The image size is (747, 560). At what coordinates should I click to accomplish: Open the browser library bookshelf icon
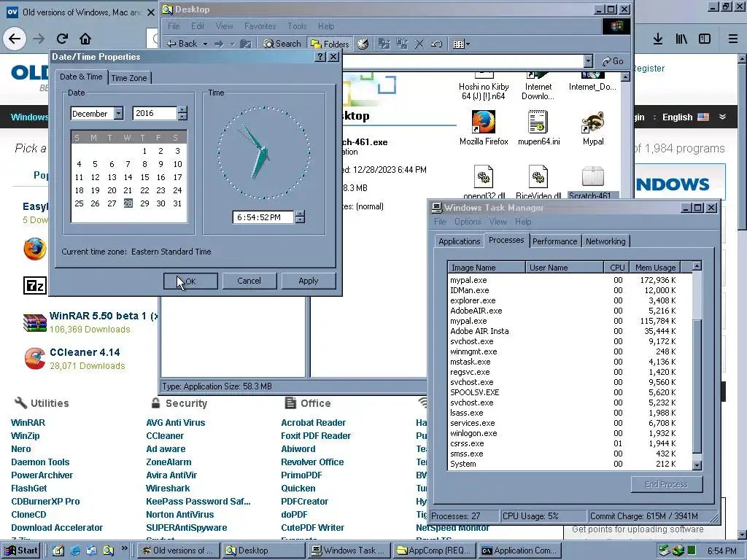tap(681, 39)
